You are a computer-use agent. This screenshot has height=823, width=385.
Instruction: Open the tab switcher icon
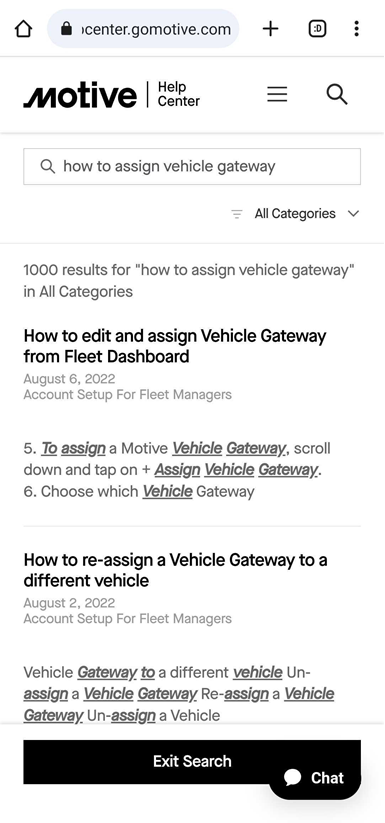317,29
